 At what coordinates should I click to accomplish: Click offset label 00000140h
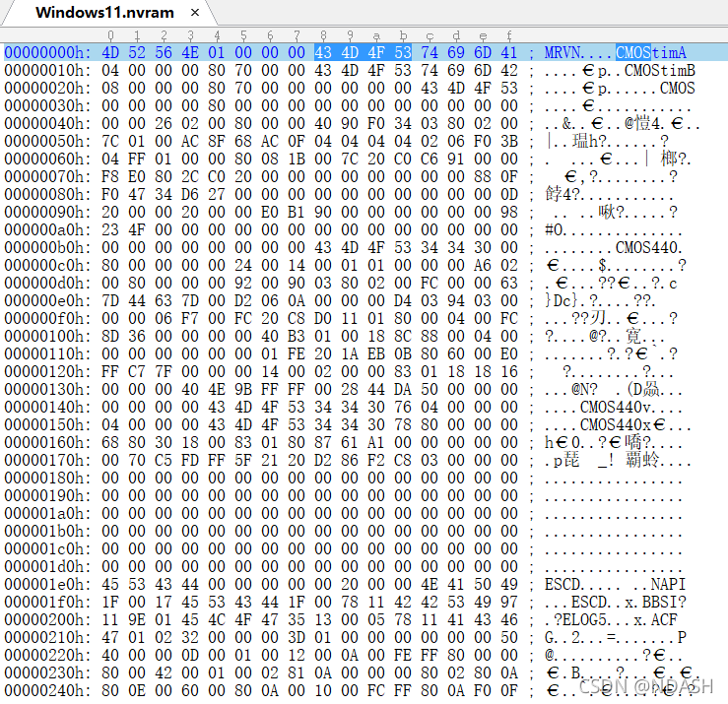pos(47,407)
